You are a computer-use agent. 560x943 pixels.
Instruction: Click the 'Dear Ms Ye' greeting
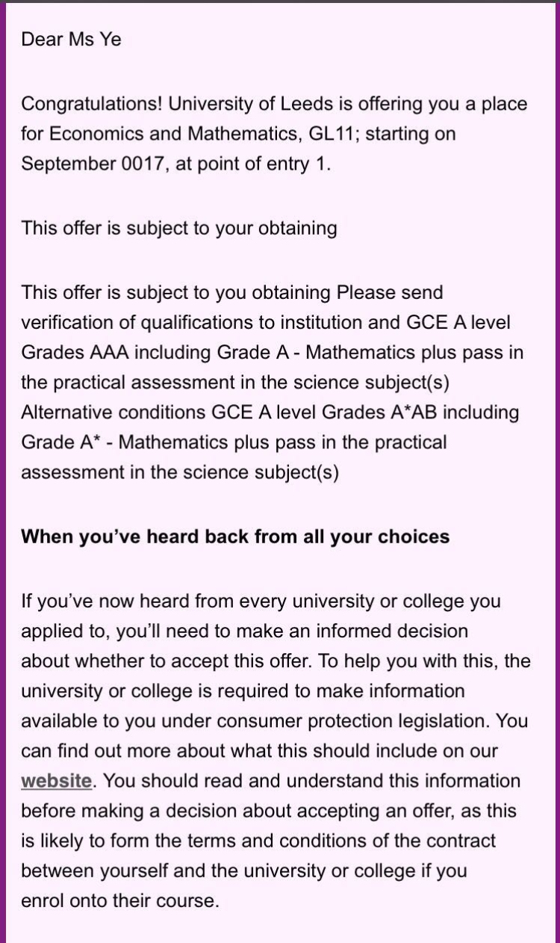pyautogui.click(x=71, y=40)
